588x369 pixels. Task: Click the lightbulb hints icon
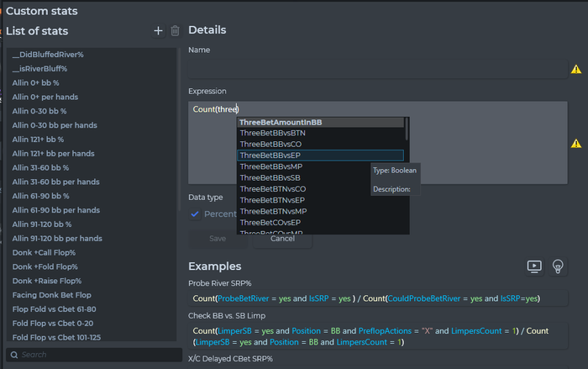pos(556,266)
